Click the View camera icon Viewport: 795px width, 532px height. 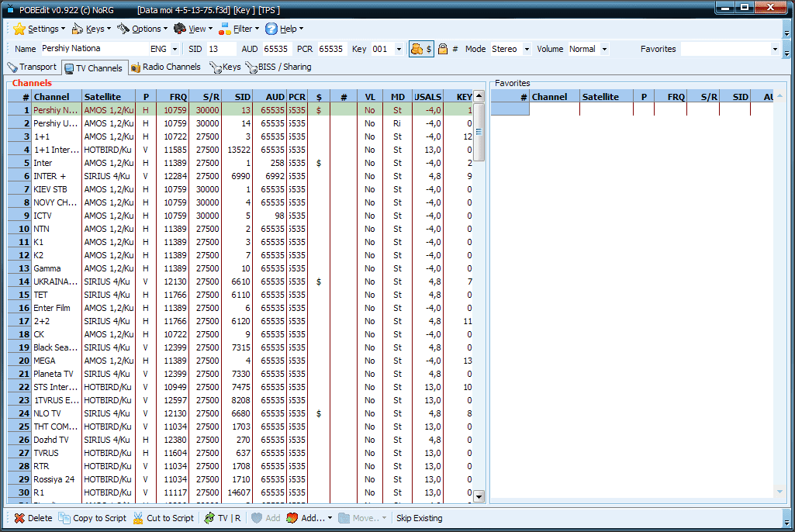(179, 29)
